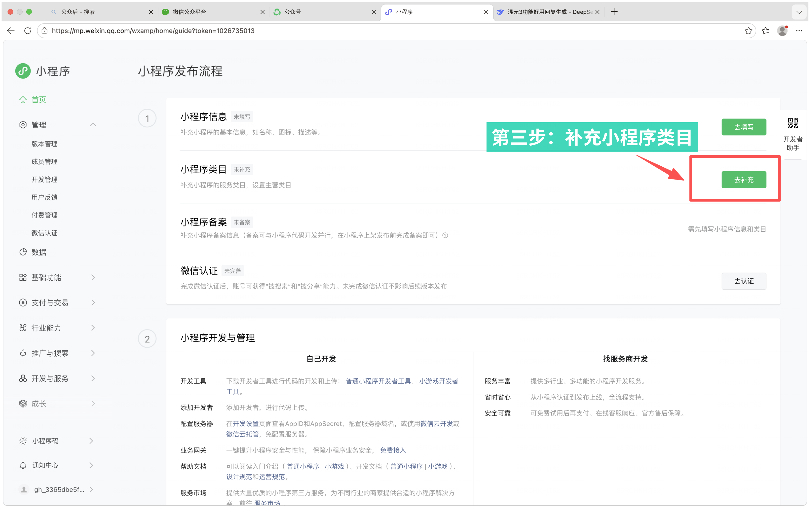Open the favorites list icon
812x508 pixels.
pyautogui.click(x=765, y=31)
